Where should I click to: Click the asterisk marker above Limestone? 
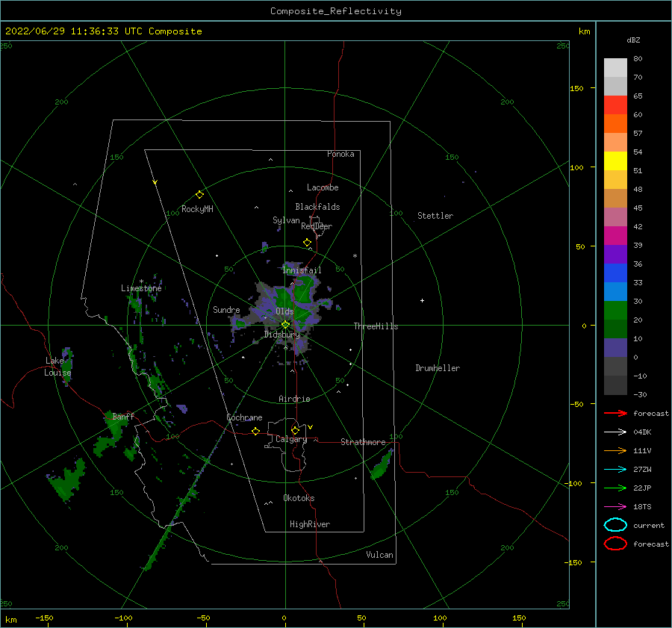tap(141, 282)
